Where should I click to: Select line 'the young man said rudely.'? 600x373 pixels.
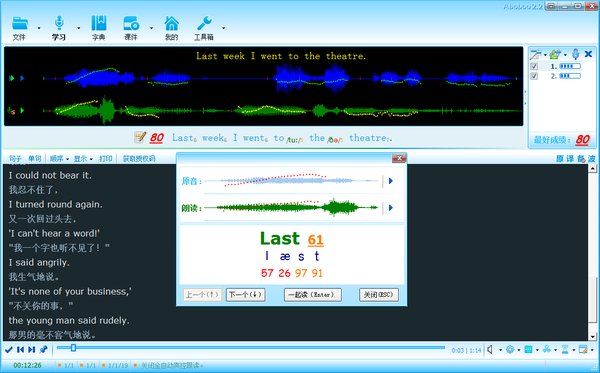coord(69,321)
